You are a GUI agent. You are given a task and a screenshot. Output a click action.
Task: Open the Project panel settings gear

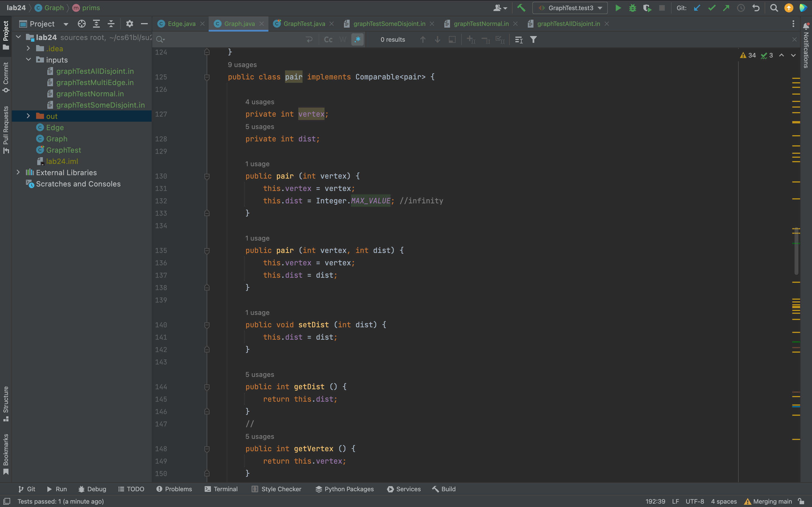point(129,24)
